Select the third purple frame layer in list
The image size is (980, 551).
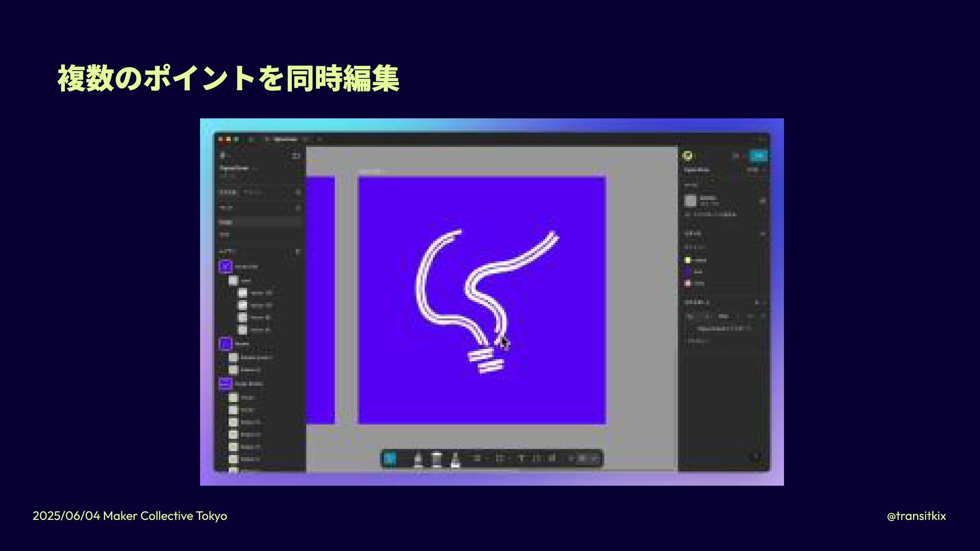click(226, 383)
